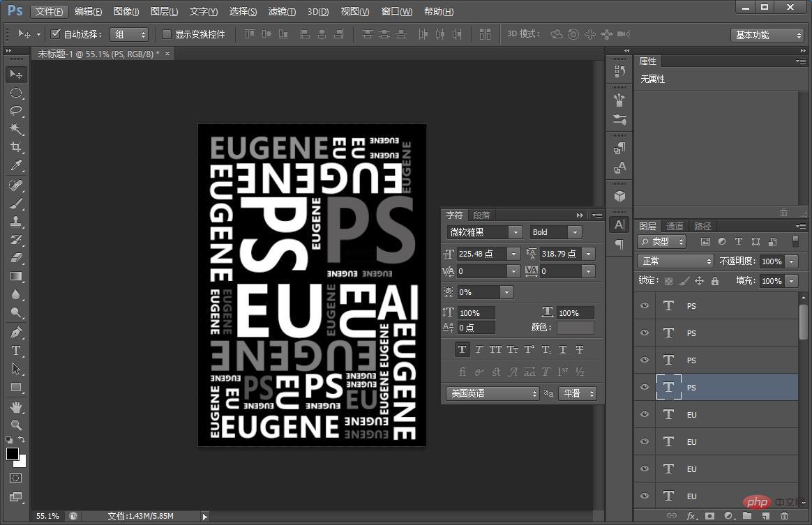Image resolution: width=812 pixels, height=525 pixels.
Task: Hide the first PS text layer
Action: (644, 305)
